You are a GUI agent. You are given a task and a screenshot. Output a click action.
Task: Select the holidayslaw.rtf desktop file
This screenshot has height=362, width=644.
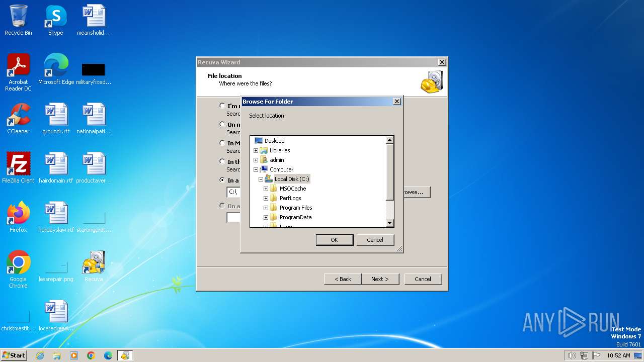[x=56, y=217]
